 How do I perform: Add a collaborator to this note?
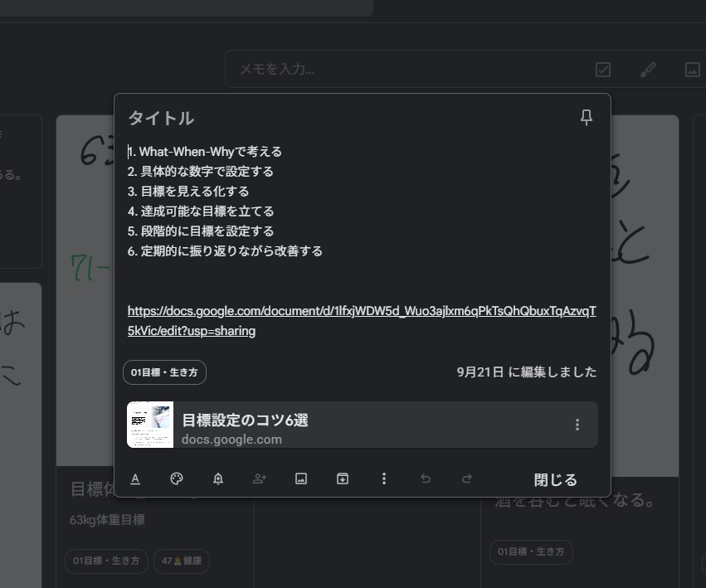coord(259,479)
